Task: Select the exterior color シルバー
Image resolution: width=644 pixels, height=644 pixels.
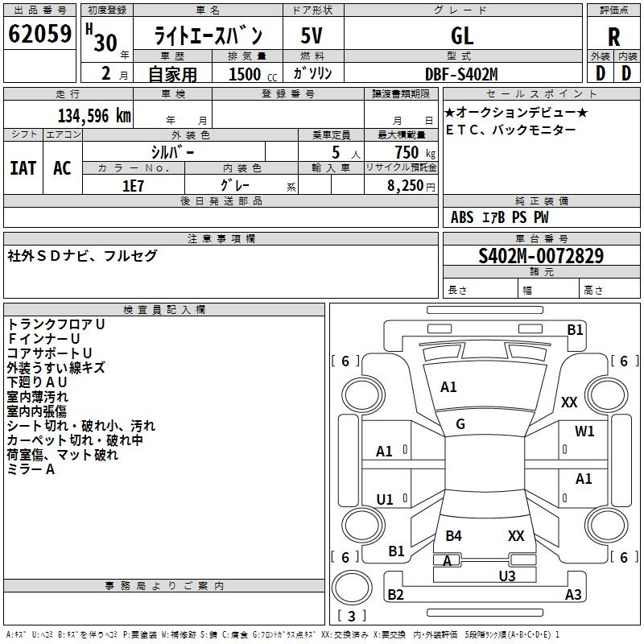Action: (173, 152)
